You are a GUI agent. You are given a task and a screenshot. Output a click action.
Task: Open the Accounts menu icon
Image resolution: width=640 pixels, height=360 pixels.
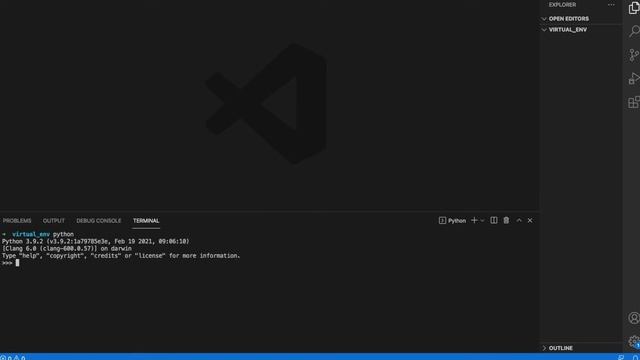pos(634,318)
